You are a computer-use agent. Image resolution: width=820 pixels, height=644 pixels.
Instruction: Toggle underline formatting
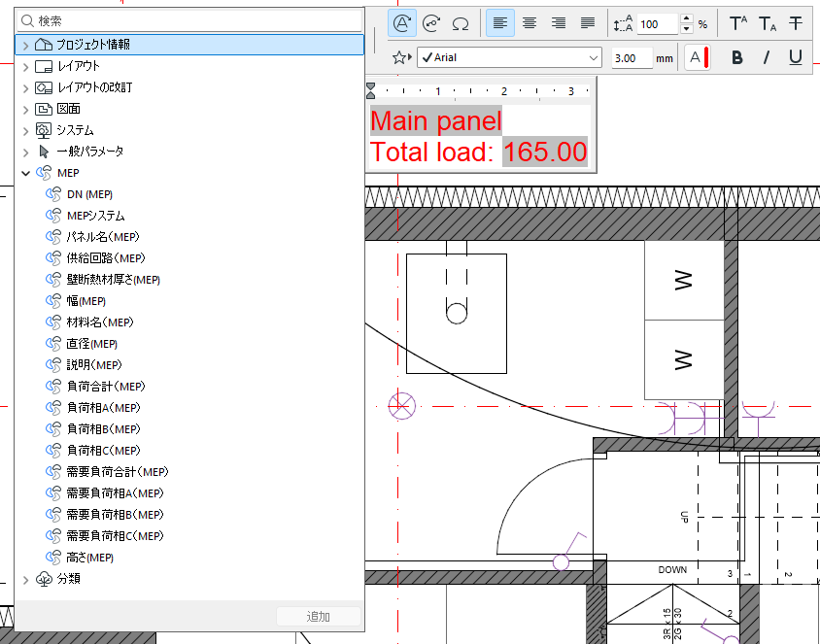click(796, 57)
